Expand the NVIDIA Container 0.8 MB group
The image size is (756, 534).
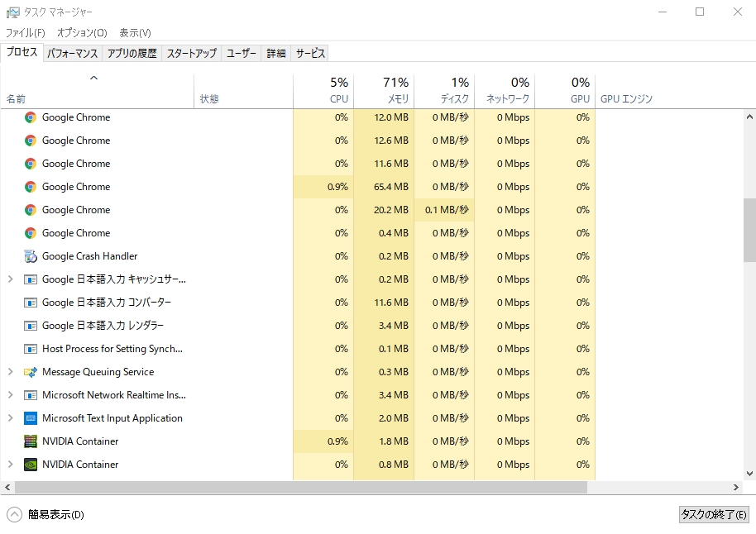(10, 465)
